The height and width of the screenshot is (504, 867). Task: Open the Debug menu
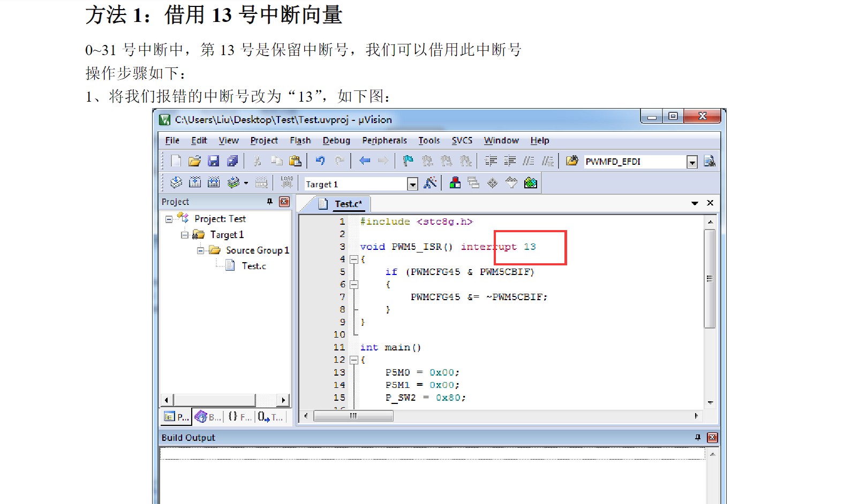(x=336, y=140)
